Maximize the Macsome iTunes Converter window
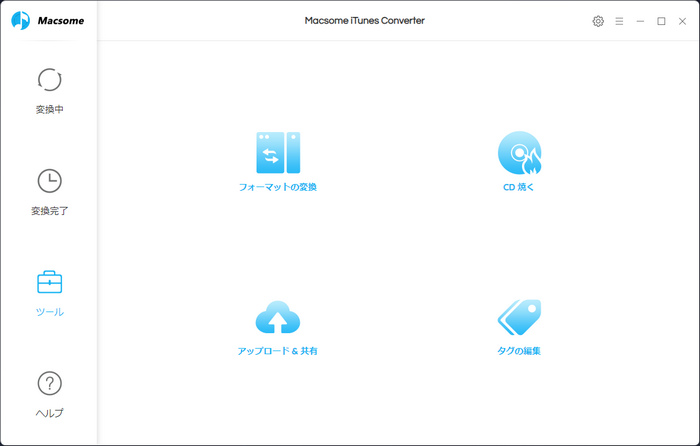The width and height of the screenshot is (700, 446). click(x=661, y=21)
